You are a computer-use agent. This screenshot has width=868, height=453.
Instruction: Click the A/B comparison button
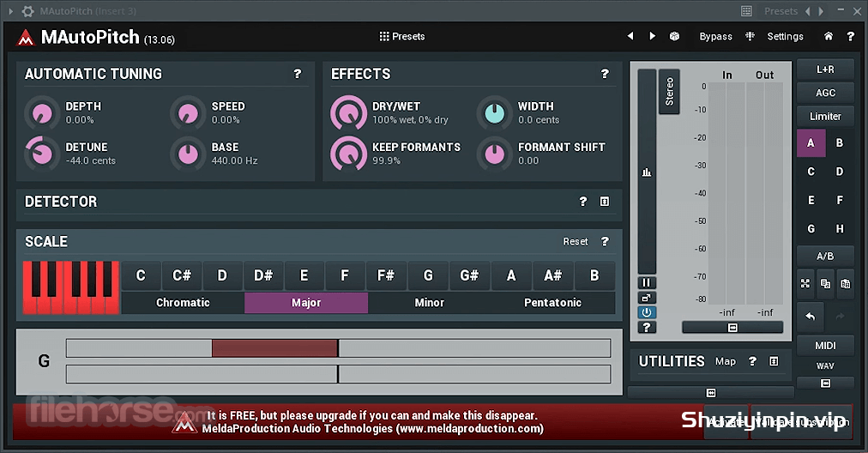click(825, 256)
